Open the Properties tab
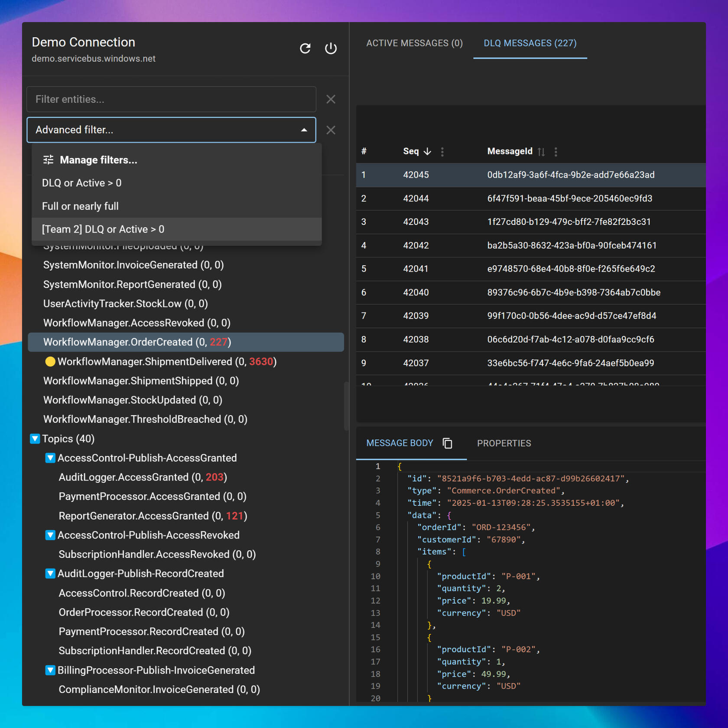This screenshot has width=728, height=728. 504,443
